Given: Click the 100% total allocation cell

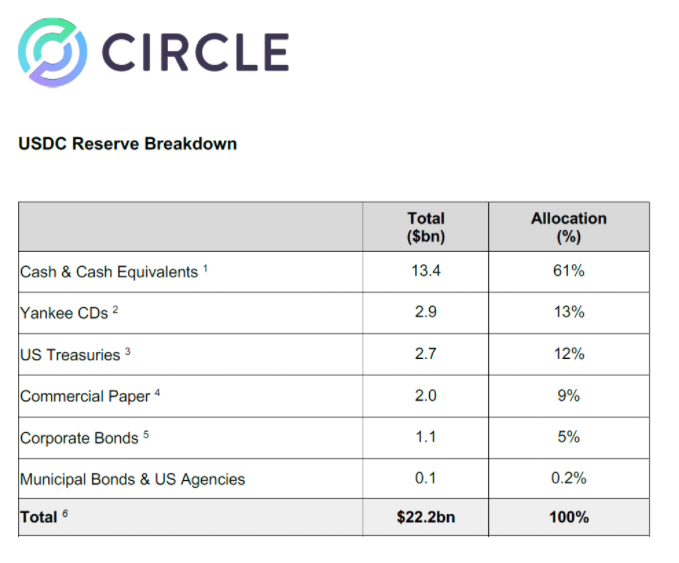Looking at the screenshot, I should (x=569, y=517).
